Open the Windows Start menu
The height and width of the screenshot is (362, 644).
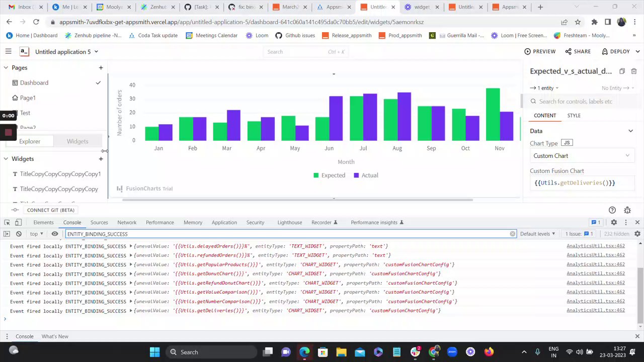154,352
